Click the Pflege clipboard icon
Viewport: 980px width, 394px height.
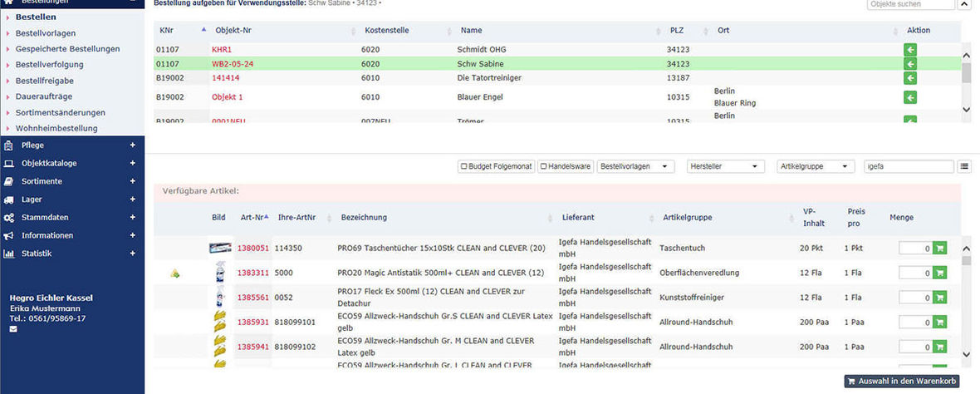coord(9,145)
